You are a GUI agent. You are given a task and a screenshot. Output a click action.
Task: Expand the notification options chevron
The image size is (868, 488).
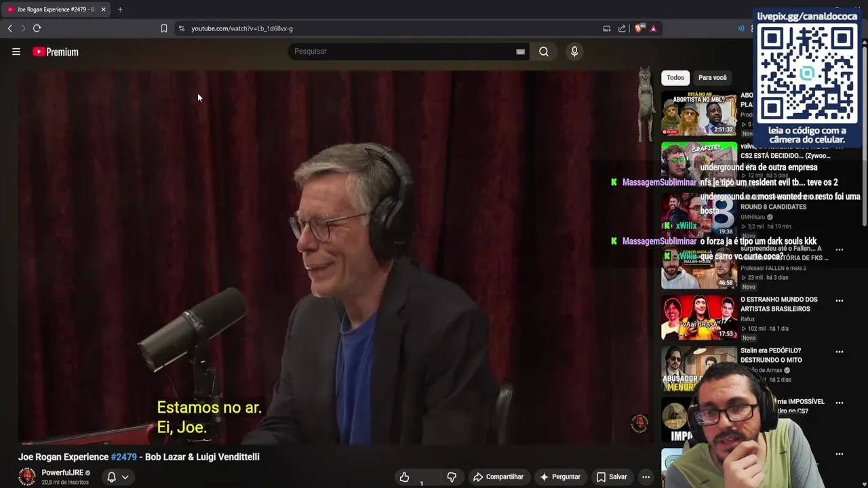(125, 477)
